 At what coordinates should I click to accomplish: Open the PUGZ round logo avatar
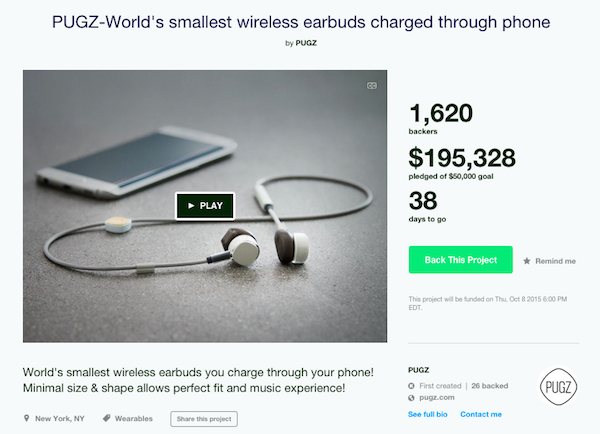[558, 387]
